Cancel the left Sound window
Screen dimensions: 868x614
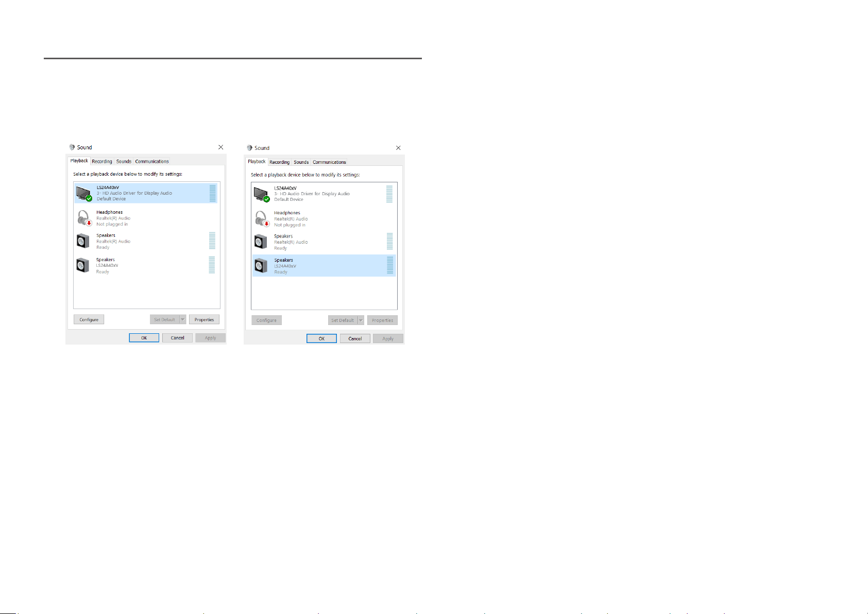(x=178, y=338)
